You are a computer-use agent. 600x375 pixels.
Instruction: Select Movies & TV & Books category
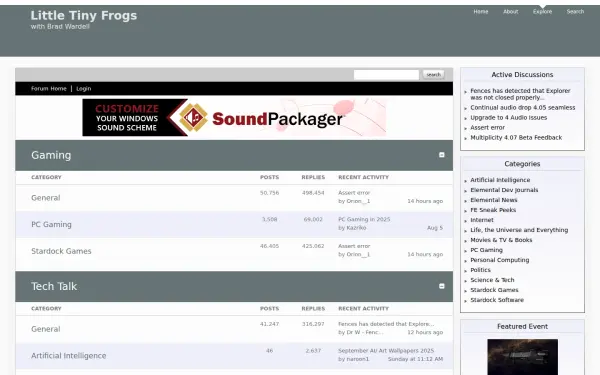point(501,240)
